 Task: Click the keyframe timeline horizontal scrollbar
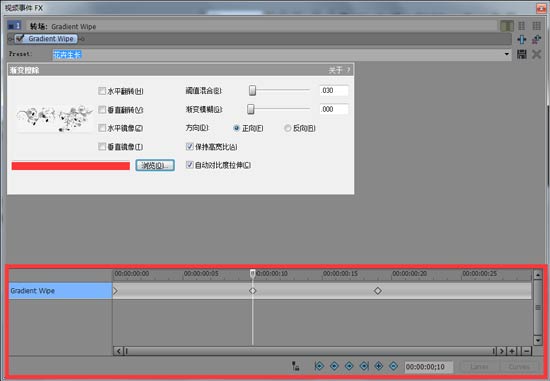310,351
